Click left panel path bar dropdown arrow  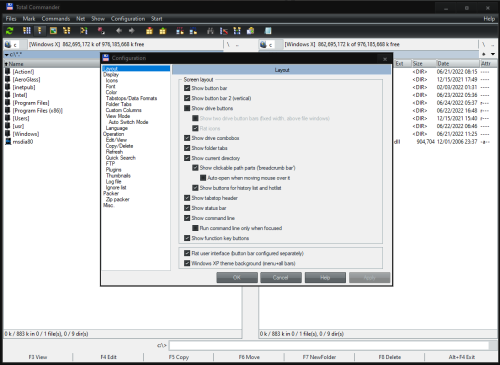tap(6, 54)
